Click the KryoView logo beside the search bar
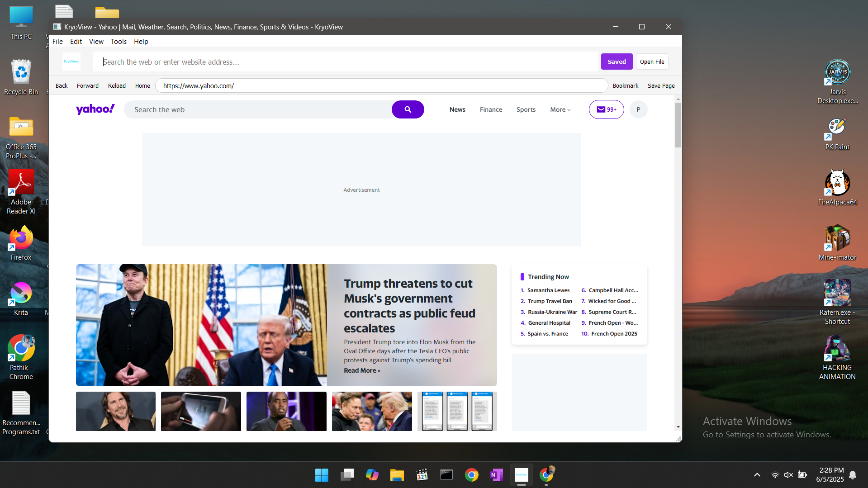Image resolution: width=868 pixels, height=488 pixels. (71, 62)
